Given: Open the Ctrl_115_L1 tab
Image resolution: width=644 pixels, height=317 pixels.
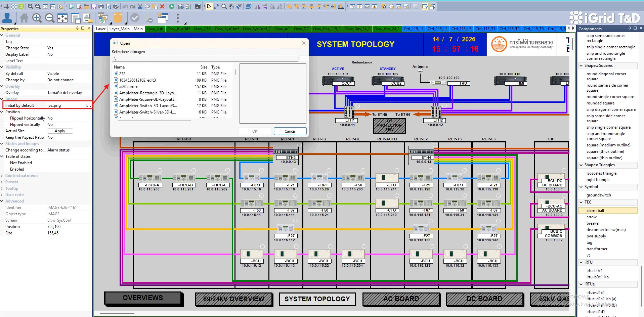Looking at the screenshot, I should [x=414, y=29].
